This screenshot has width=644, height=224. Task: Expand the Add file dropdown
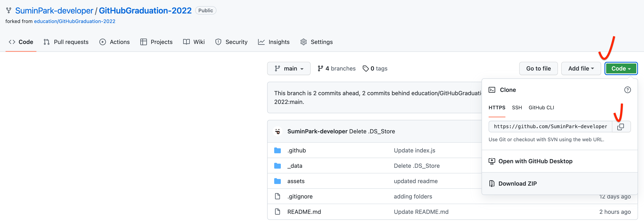pos(581,68)
